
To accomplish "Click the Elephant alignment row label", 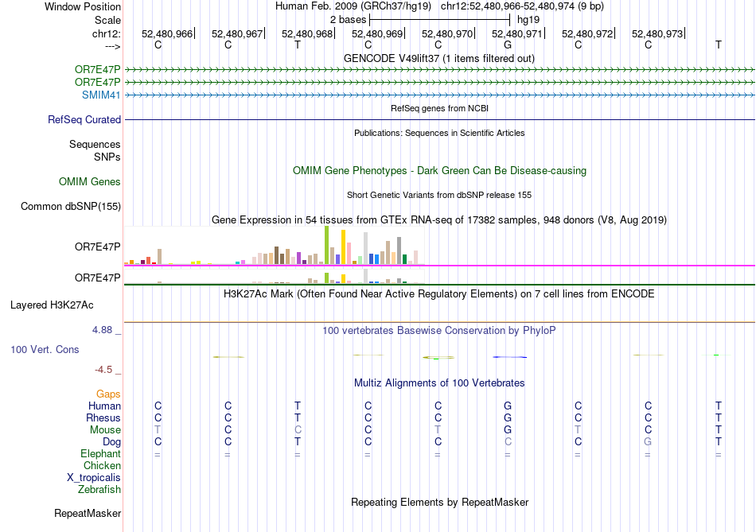I will coord(101,454).
